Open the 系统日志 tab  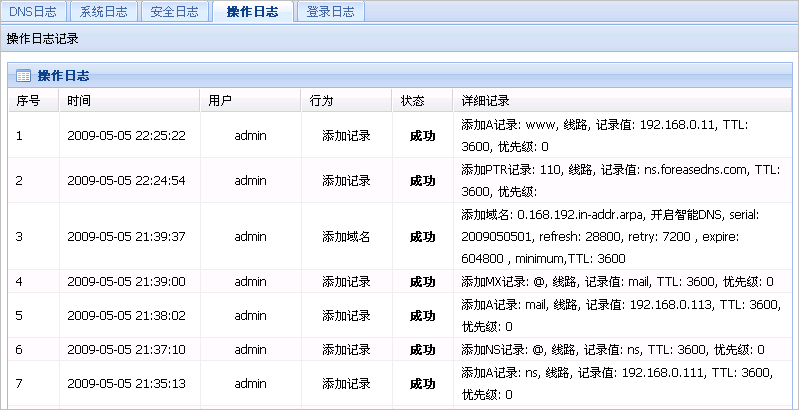coord(104,12)
